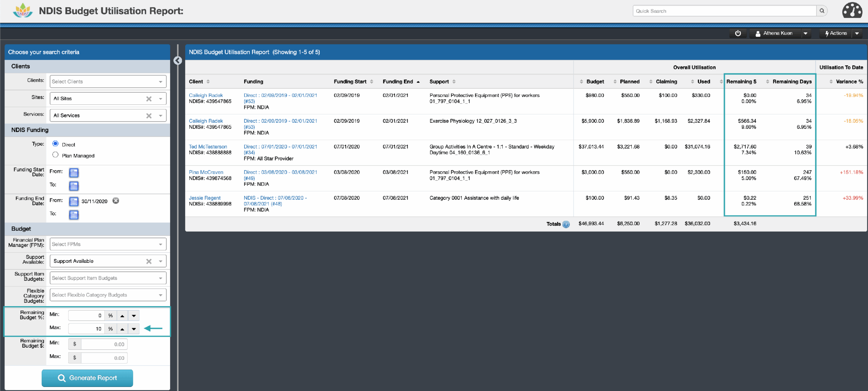
Task: Open Ted McTesterson client link
Action: coord(208,146)
